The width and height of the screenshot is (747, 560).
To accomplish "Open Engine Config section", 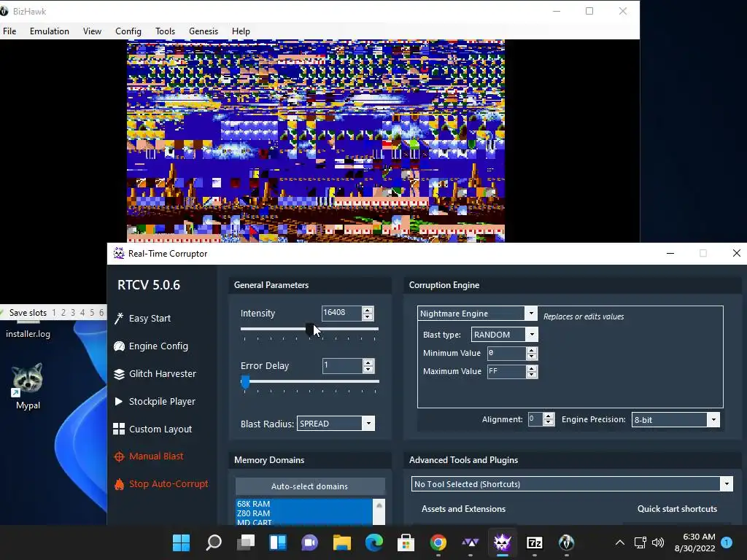I will coord(151,346).
